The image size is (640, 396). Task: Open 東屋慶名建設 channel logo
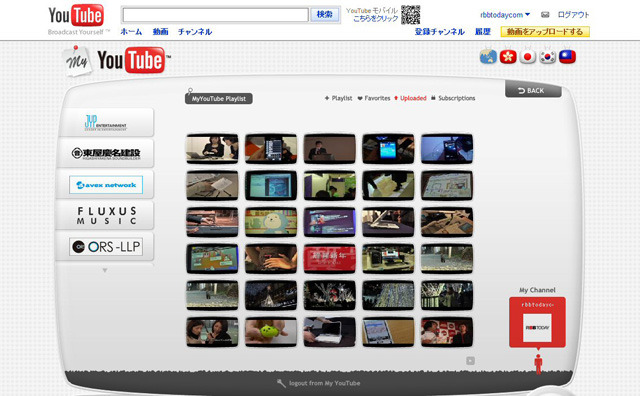[x=106, y=154]
